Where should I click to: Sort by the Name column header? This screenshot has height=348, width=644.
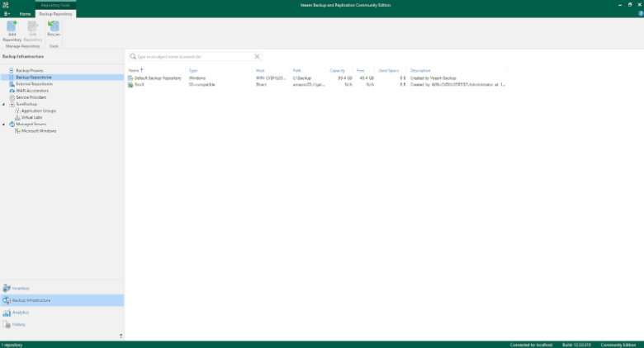[134, 71]
